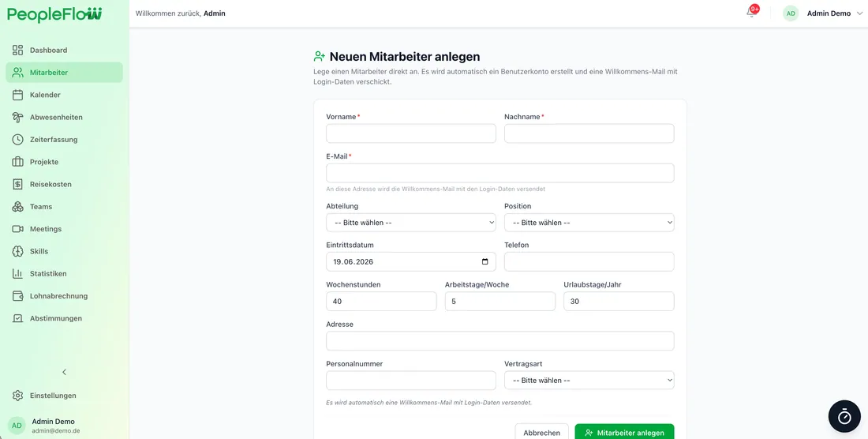Go to Statistiken
868x439 pixels.
click(x=64, y=273)
